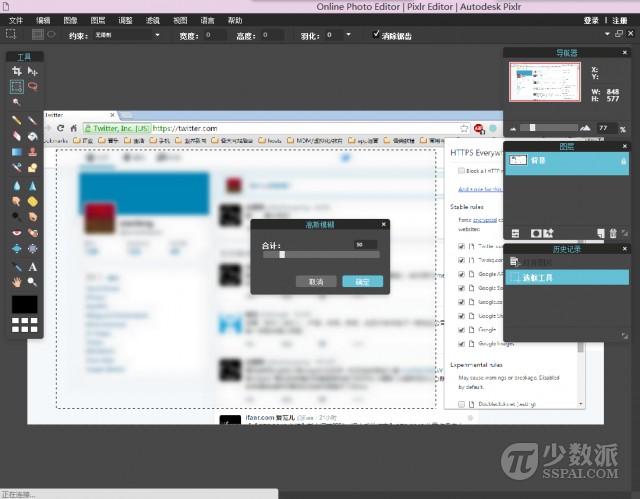The height and width of the screenshot is (499, 640).
Task: Add a layer mask in layers panel
Action: [x=536, y=233]
